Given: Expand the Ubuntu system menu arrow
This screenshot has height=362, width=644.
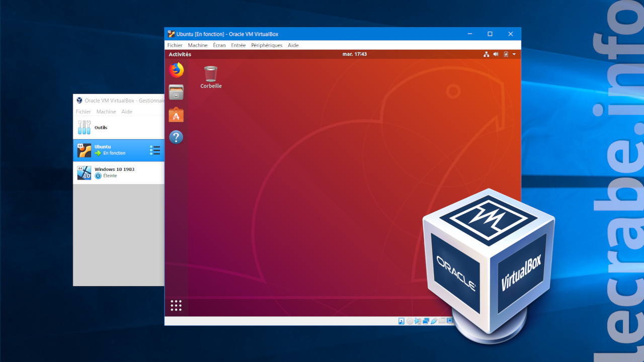Looking at the screenshot, I should [514, 54].
